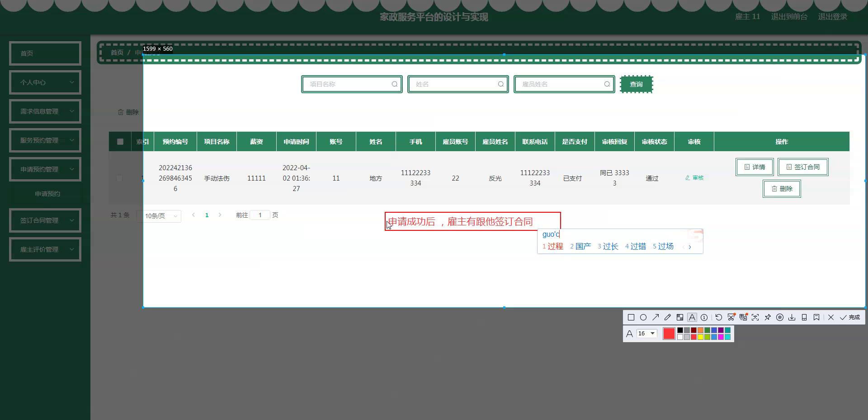This screenshot has width=868, height=420.
Task: Choose the pencil freehand tool
Action: [x=668, y=317]
